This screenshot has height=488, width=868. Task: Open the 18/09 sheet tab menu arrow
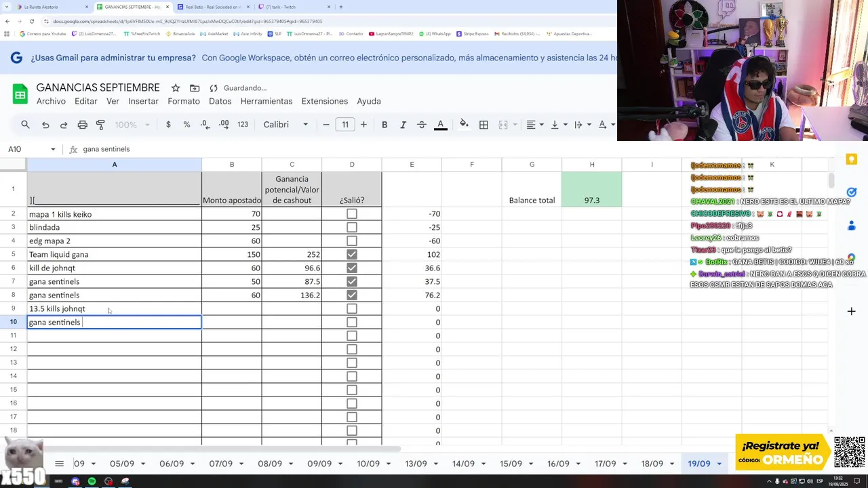(x=671, y=464)
